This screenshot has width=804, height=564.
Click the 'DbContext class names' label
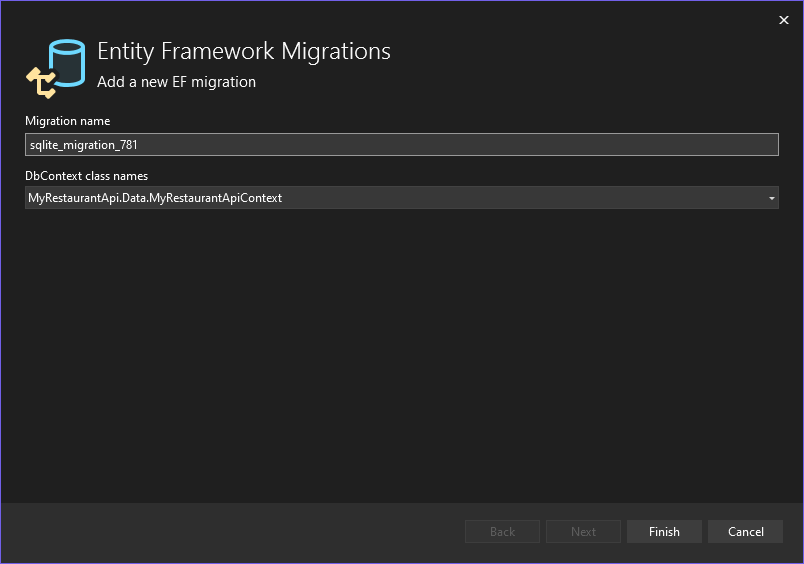click(87, 176)
